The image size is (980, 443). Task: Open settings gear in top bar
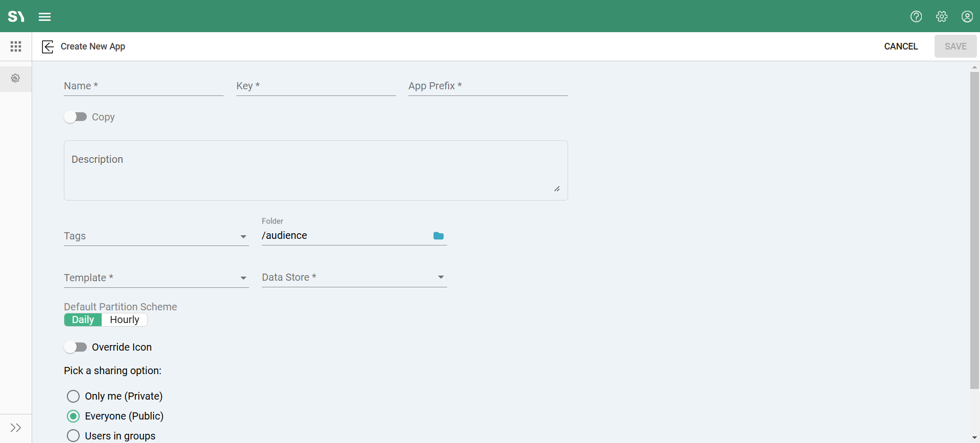coord(942,17)
